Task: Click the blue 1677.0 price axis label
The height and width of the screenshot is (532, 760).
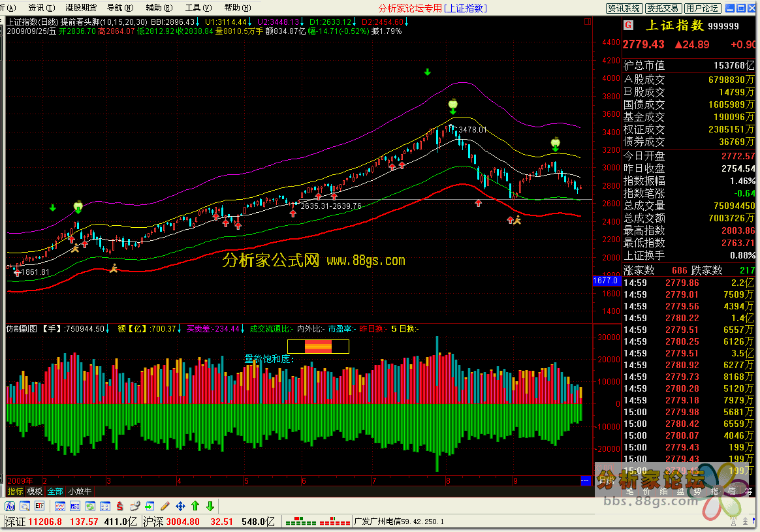Action: [x=606, y=281]
